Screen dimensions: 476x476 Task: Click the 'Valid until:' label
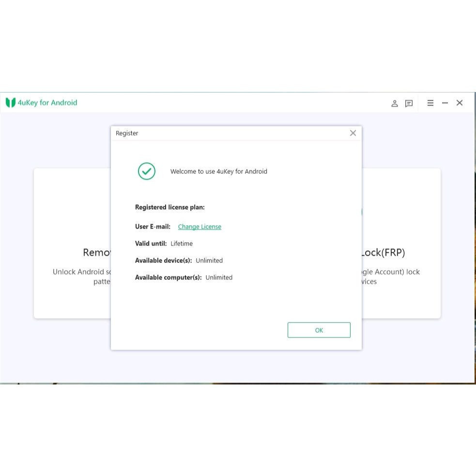pos(151,244)
